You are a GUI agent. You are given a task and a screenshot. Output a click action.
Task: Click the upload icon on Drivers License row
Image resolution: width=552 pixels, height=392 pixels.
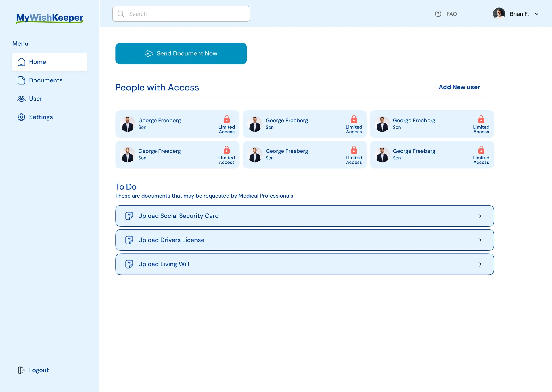(x=129, y=240)
